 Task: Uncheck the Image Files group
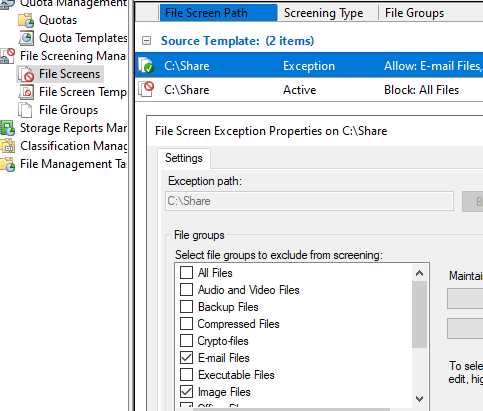pos(186,392)
